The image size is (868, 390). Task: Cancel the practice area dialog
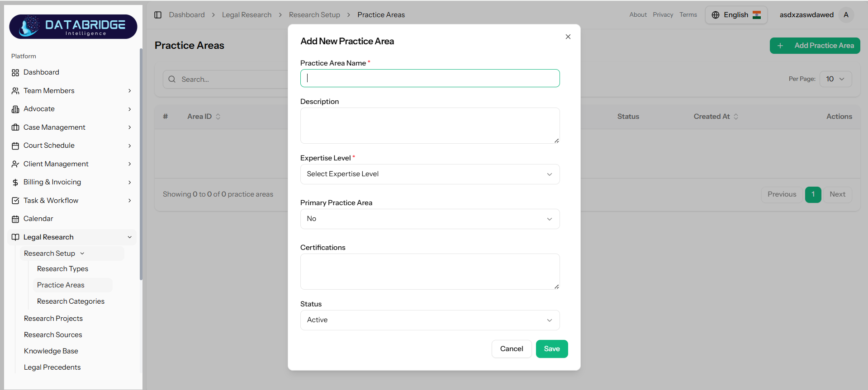[512, 349]
